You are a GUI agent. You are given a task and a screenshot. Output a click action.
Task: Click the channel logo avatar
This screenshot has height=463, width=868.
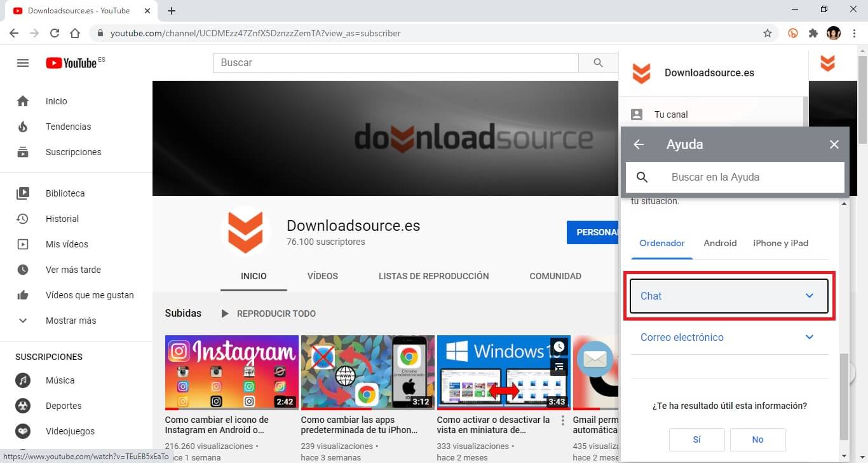tap(246, 231)
